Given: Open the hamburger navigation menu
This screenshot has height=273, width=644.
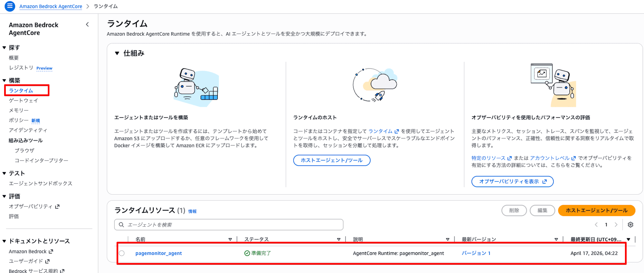Looking at the screenshot, I should [10, 6].
